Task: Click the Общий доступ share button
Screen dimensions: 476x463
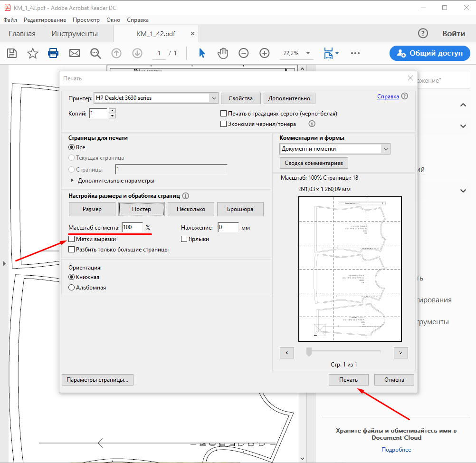Action: click(430, 53)
